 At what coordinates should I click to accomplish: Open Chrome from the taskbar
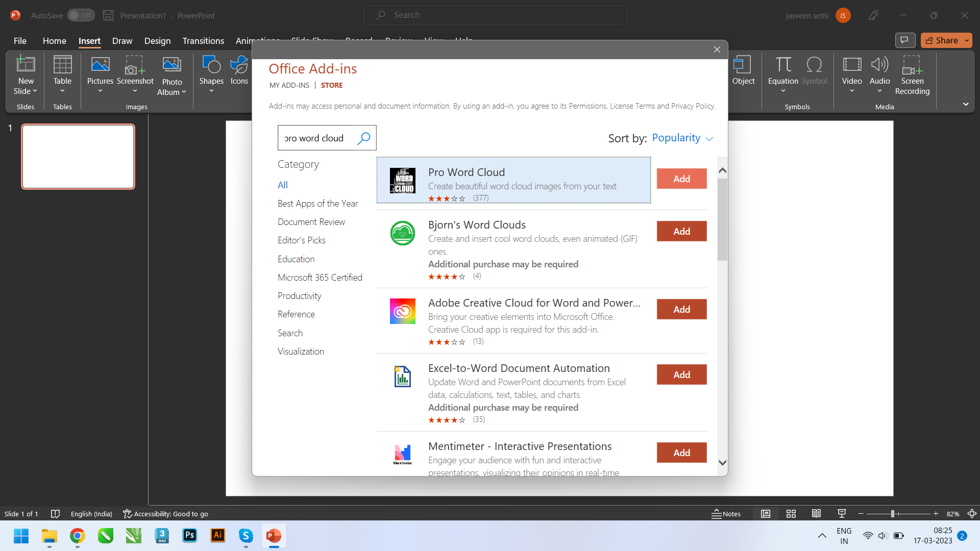[77, 536]
